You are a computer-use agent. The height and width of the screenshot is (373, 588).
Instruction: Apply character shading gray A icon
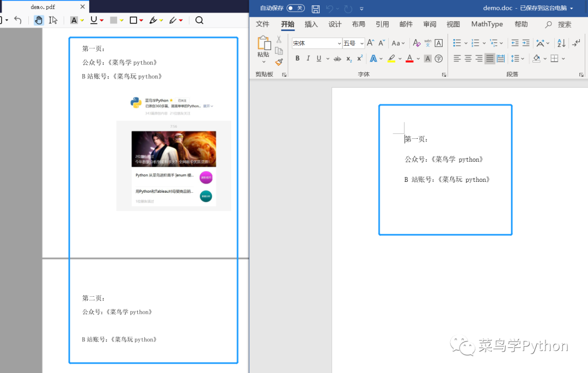click(x=427, y=58)
